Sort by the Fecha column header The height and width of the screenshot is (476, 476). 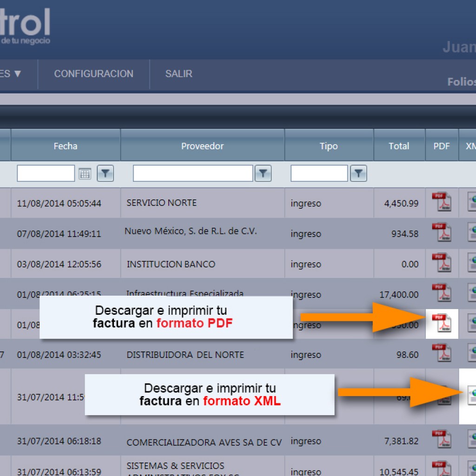point(66,146)
